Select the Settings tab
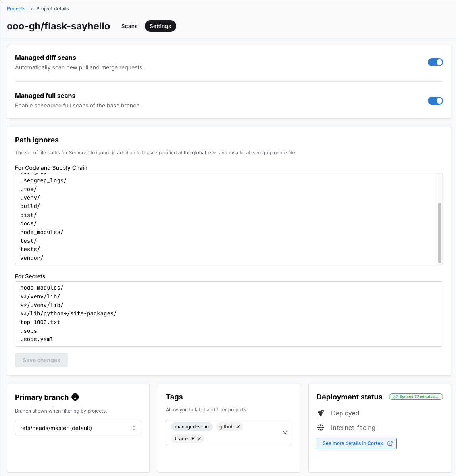 coord(160,26)
